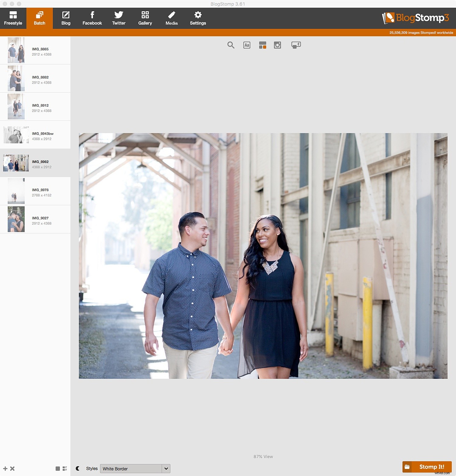Select the Media tool icon
This screenshot has height=476, width=456.
[x=171, y=18]
